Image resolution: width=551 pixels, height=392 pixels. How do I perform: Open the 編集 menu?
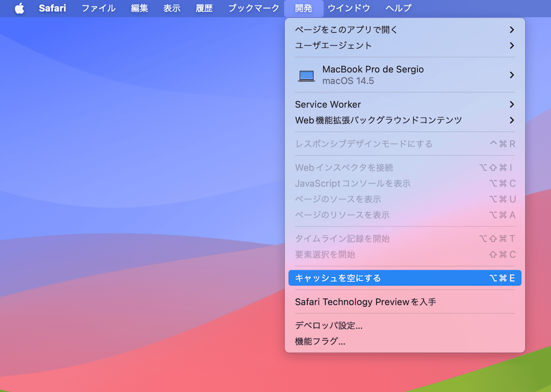click(x=140, y=8)
